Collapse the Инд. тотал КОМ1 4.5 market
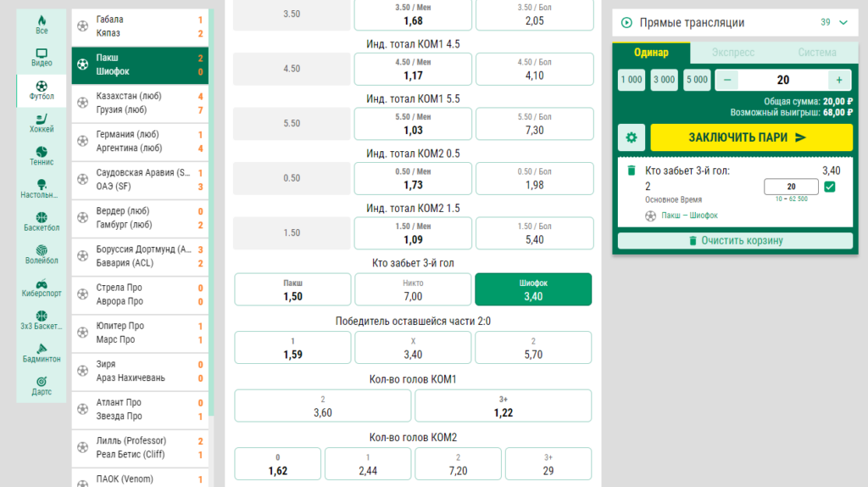 pos(413,44)
